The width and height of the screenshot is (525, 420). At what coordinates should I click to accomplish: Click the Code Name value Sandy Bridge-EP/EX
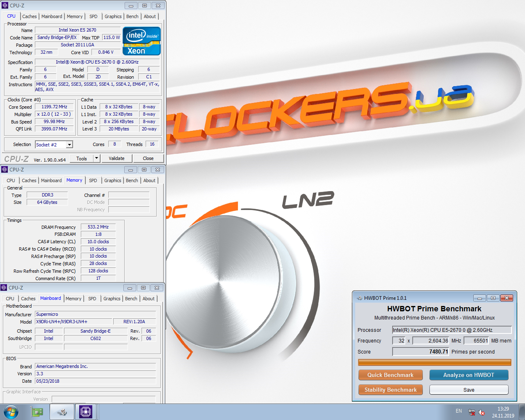pyautogui.click(x=57, y=37)
